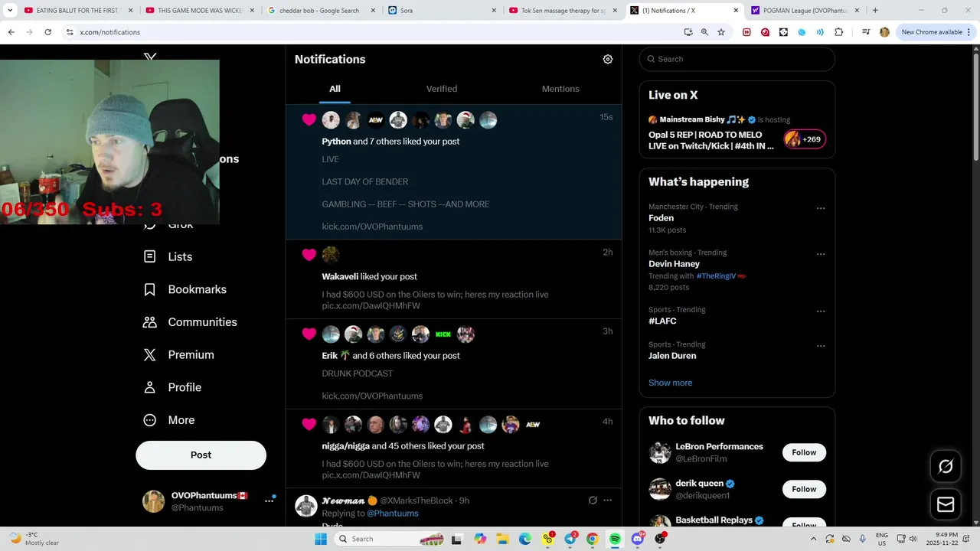
Task: Click the white Post button
Action: [201, 455]
